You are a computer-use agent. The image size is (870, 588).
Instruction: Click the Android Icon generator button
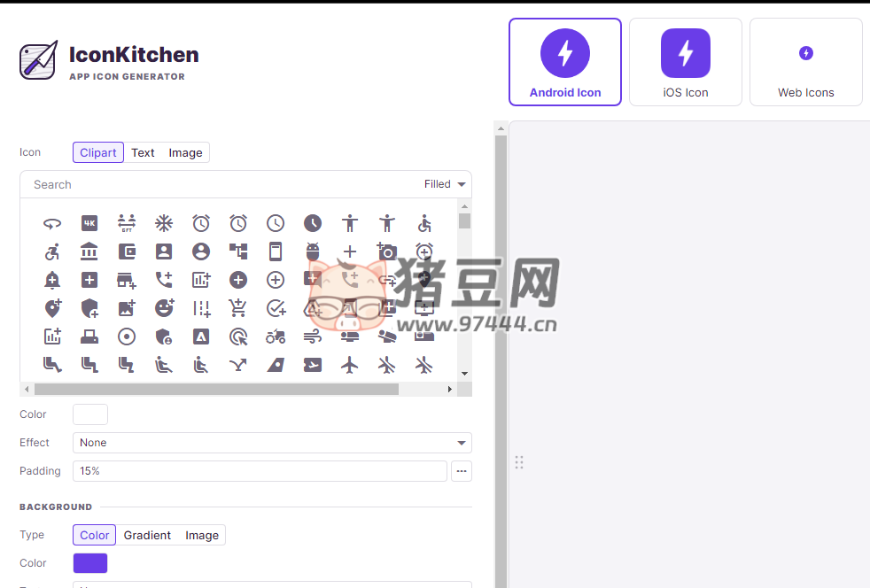click(564, 62)
